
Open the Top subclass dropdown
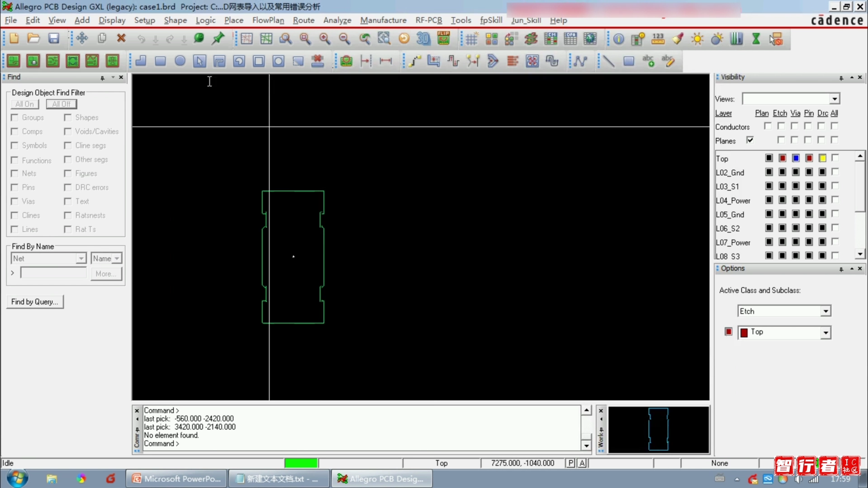click(825, 333)
